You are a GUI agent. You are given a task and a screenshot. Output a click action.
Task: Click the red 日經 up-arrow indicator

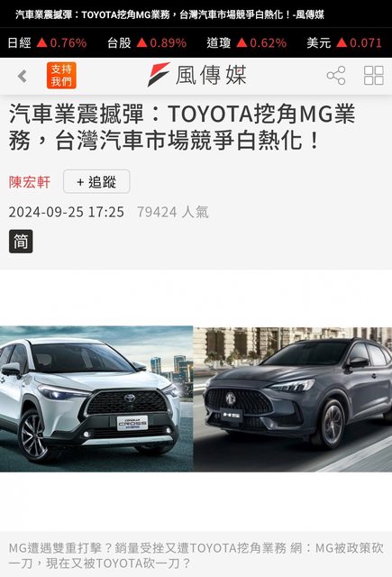coord(42,42)
